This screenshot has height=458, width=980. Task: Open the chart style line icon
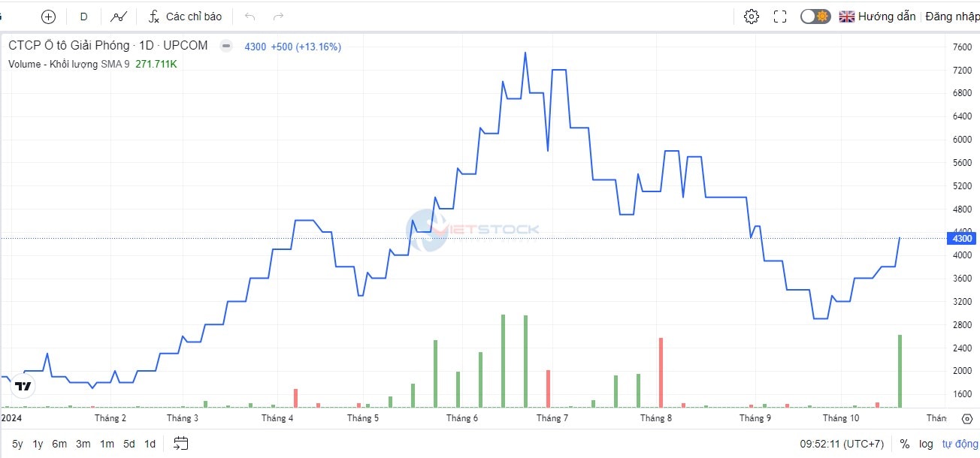(118, 17)
